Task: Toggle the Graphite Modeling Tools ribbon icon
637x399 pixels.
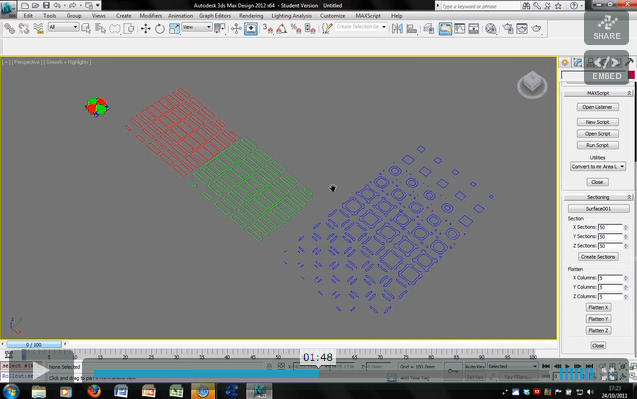Action: pyautogui.click(x=445, y=28)
